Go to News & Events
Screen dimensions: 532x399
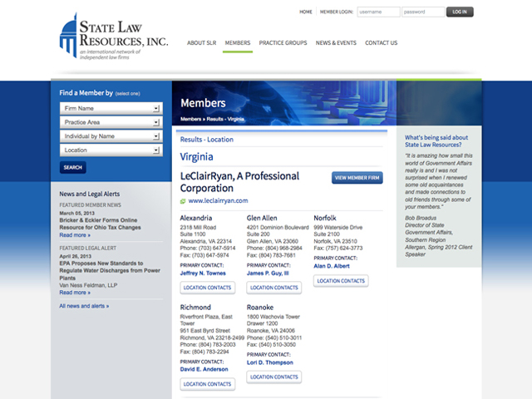click(x=336, y=43)
